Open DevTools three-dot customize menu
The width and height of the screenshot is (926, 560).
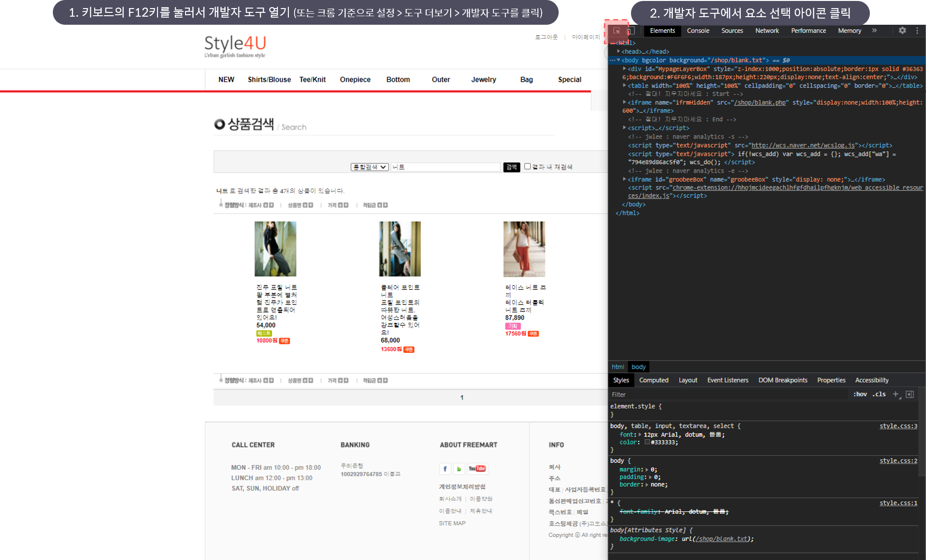click(917, 30)
